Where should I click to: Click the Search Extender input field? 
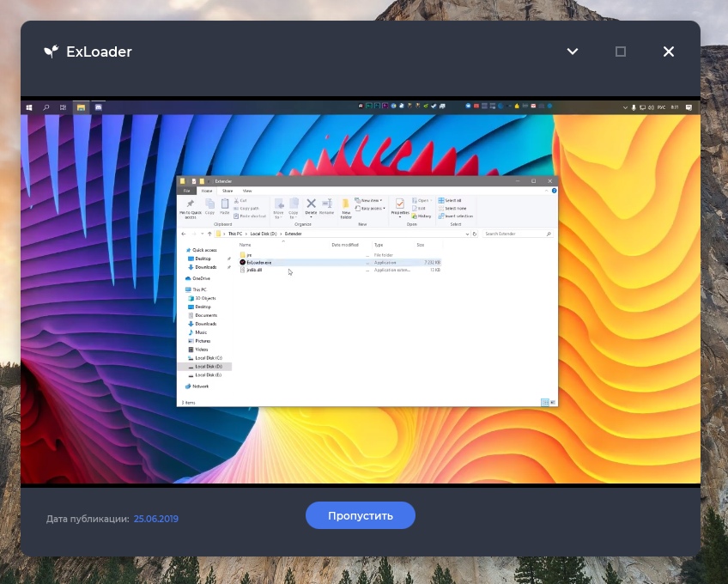(x=517, y=234)
